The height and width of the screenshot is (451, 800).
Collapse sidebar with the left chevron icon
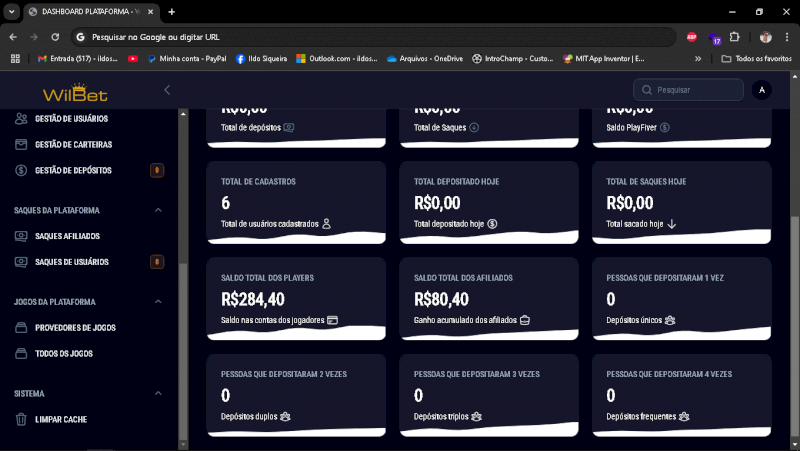point(167,90)
